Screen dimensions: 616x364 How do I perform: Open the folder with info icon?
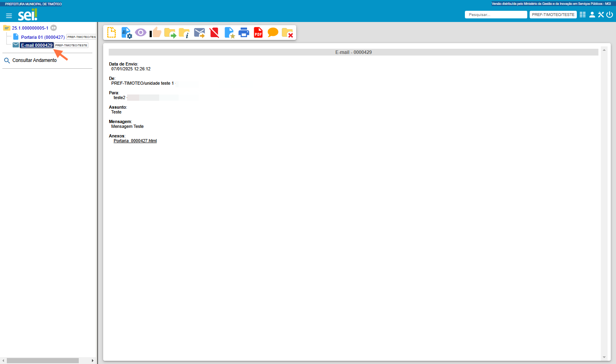pos(184,33)
